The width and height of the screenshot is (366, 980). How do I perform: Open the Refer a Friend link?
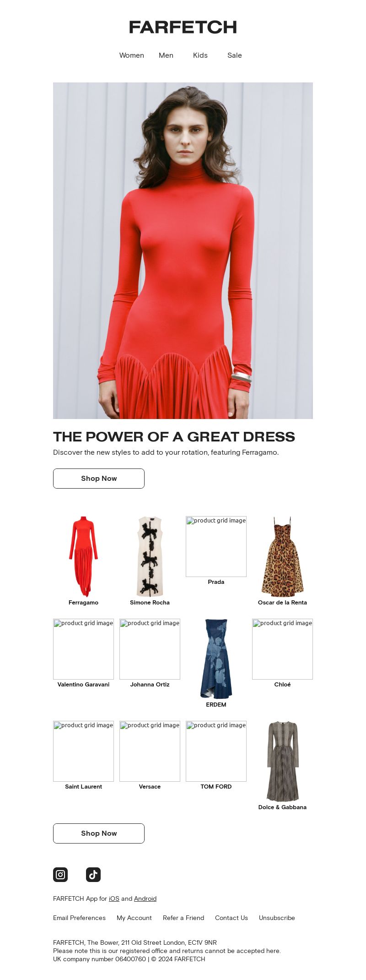point(183,918)
